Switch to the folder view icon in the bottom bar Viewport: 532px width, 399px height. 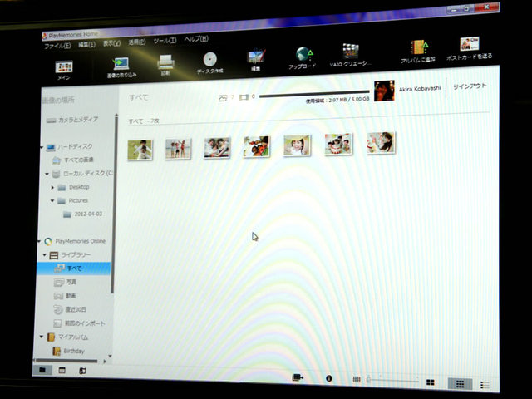point(42,370)
